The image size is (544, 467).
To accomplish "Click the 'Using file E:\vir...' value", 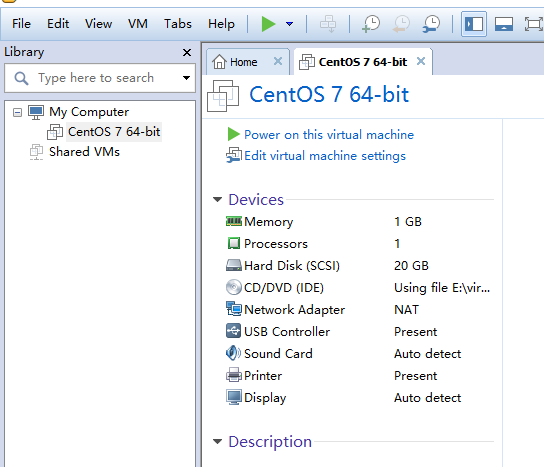I will coord(442,288).
